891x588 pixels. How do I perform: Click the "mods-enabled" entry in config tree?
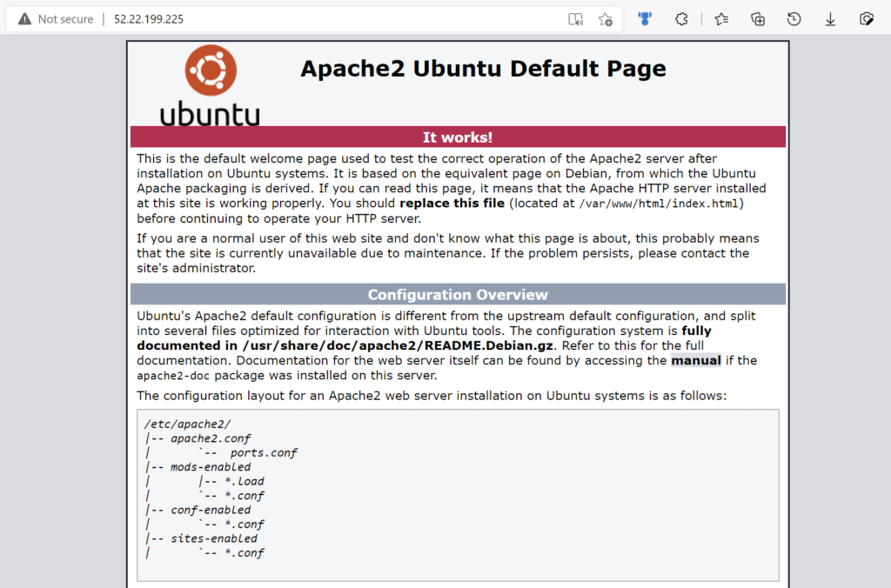(211, 467)
